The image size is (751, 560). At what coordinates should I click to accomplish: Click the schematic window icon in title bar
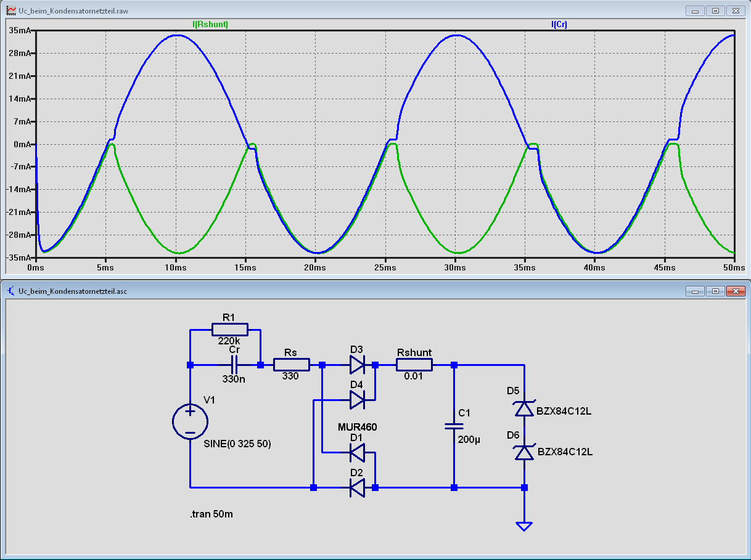10,290
